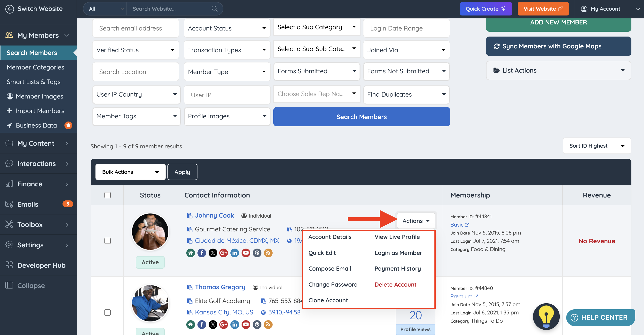Click the search magnifier icon in top bar
The width and height of the screenshot is (644, 335).
pos(214,9)
